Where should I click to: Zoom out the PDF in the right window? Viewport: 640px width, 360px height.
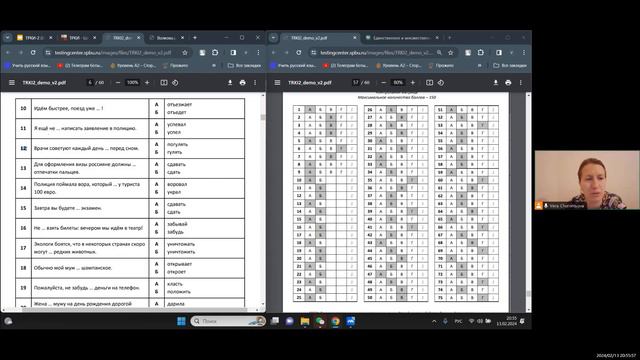coord(383,82)
